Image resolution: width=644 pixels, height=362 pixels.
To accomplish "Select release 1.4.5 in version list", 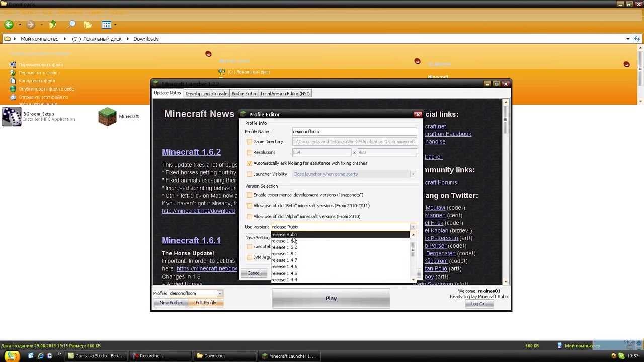I will point(341,273).
